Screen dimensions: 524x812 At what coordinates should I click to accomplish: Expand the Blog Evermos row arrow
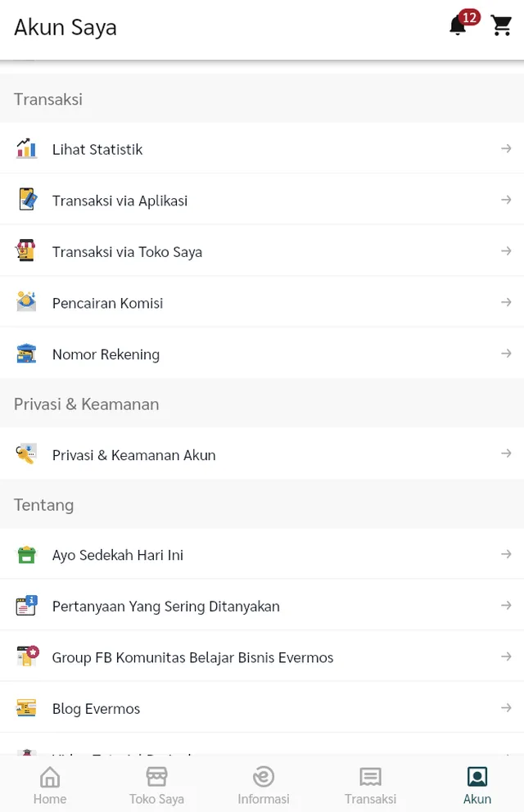point(507,707)
